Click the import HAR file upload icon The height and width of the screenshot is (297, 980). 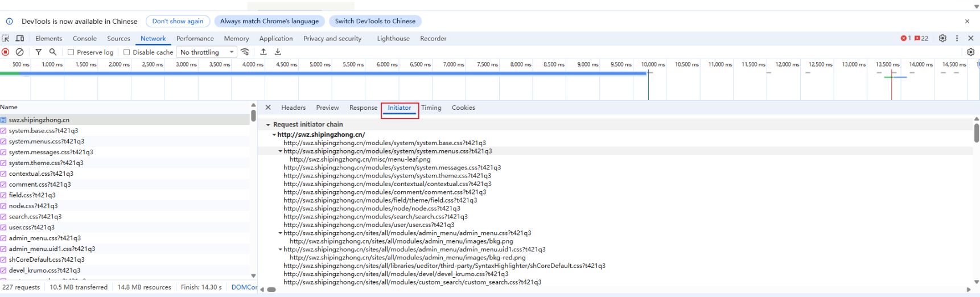pyautogui.click(x=263, y=52)
